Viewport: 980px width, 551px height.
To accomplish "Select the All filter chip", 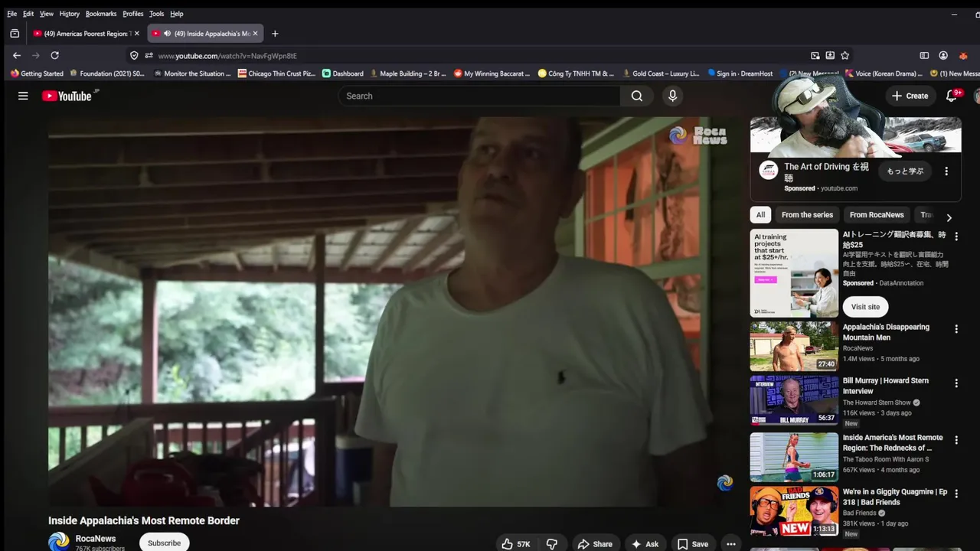I will pyautogui.click(x=760, y=215).
